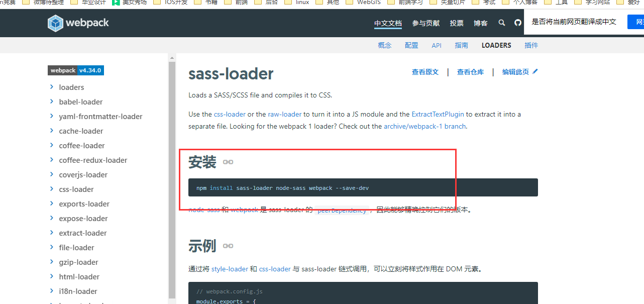
Task: Click the sass-loader page heading
Action: tap(231, 74)
